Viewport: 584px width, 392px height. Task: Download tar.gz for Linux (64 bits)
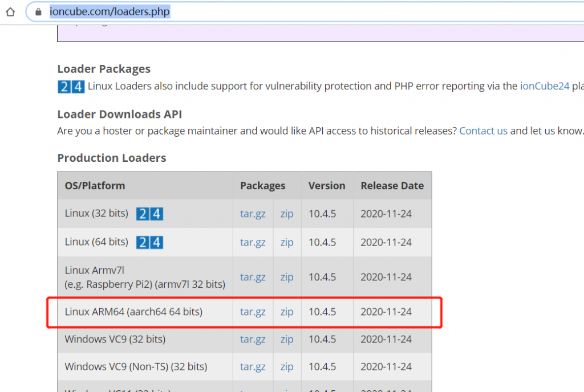point(253,242)
